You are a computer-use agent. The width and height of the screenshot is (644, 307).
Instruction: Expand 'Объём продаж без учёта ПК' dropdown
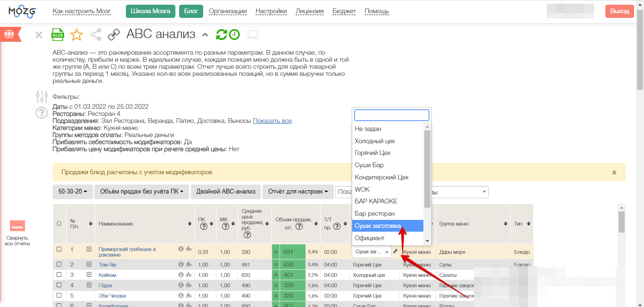coord(141,192)
